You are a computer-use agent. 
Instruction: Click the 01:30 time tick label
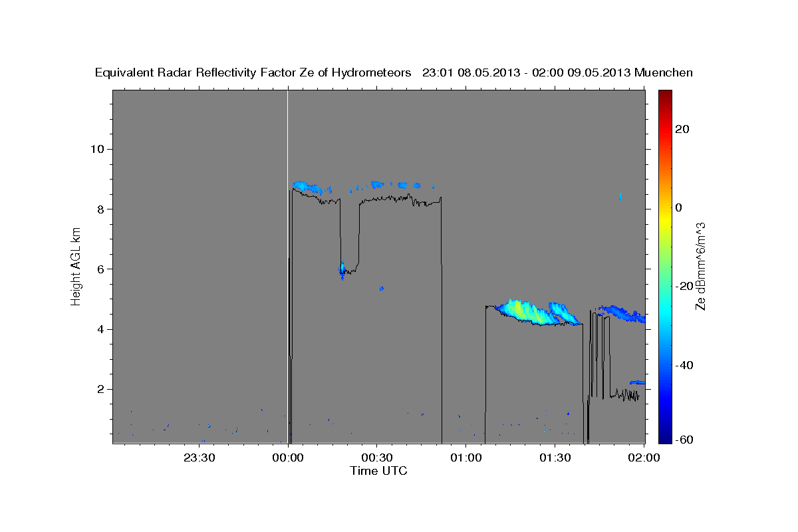(x=555, y=458)
